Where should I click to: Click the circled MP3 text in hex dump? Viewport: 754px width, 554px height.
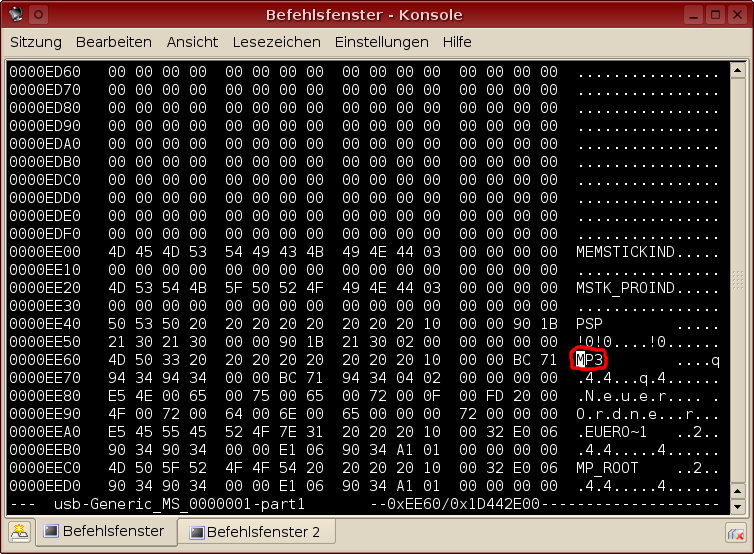click(591, 360)
